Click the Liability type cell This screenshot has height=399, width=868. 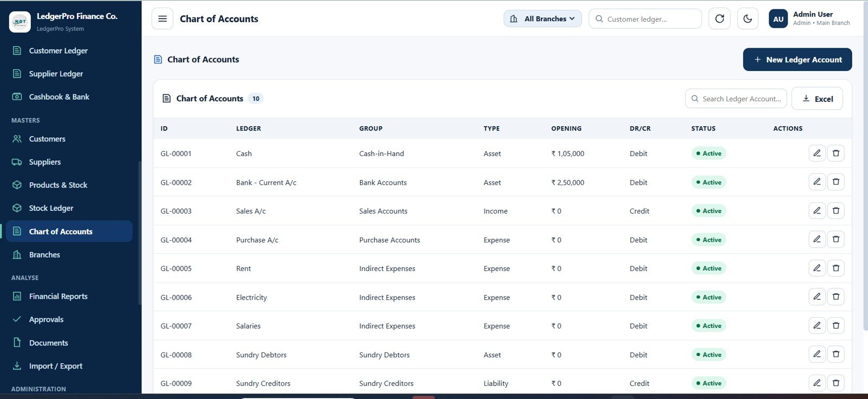(x=496, y=384)
